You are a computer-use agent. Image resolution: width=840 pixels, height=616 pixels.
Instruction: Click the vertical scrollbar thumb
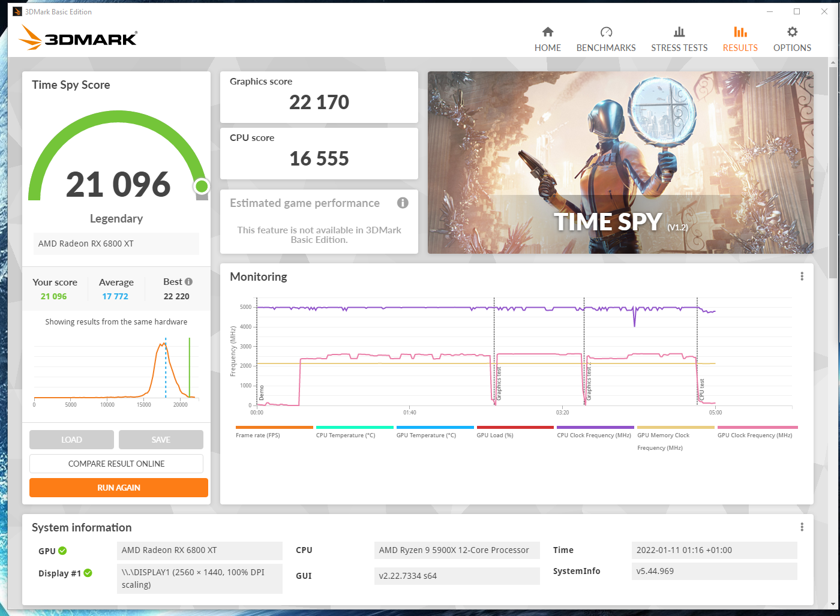[x=833, y=172]
